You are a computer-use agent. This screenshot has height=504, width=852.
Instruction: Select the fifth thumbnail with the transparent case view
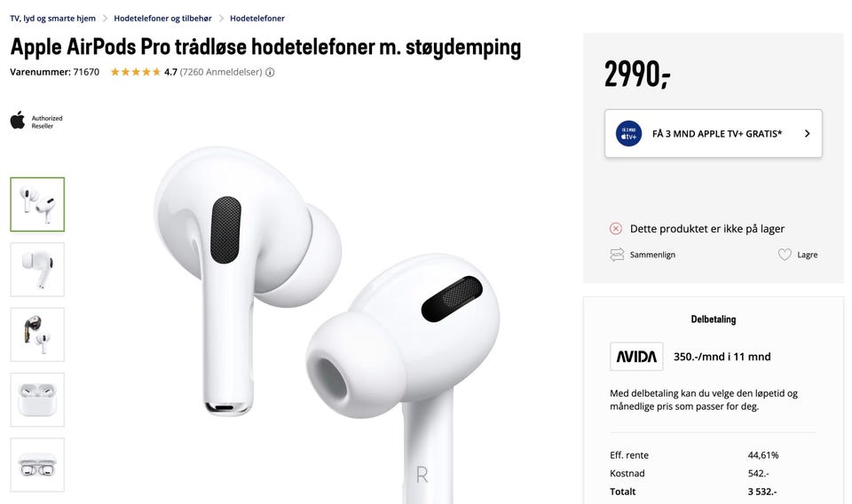pyautogui.click(x=37, y=465)
